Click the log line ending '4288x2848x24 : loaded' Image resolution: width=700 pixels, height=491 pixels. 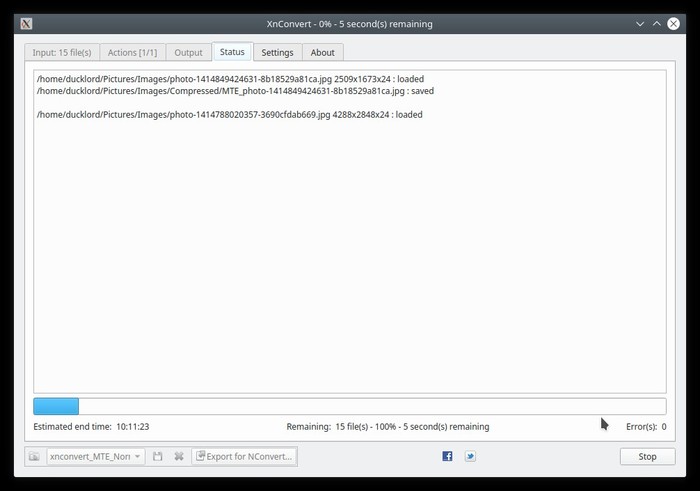tap(229, 115)
